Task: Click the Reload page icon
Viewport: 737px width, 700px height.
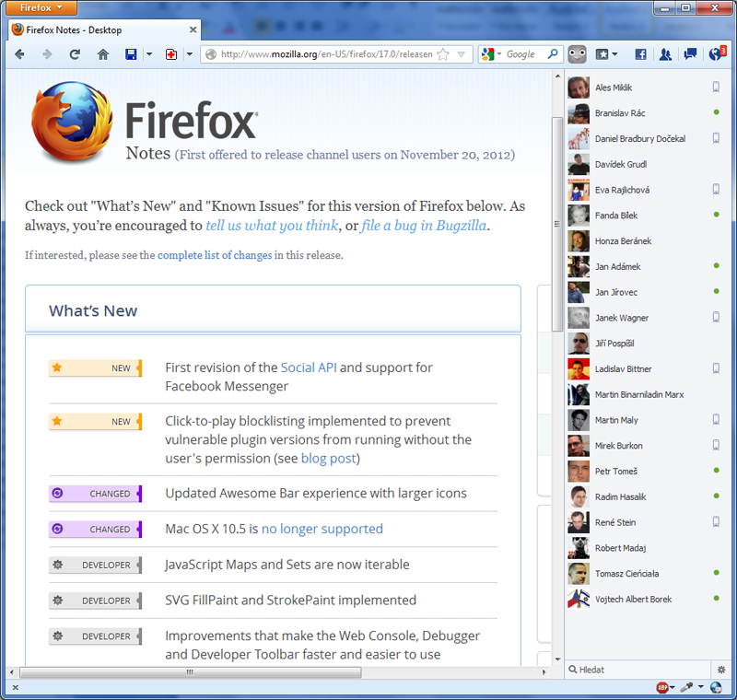Action: coord(75,54)
